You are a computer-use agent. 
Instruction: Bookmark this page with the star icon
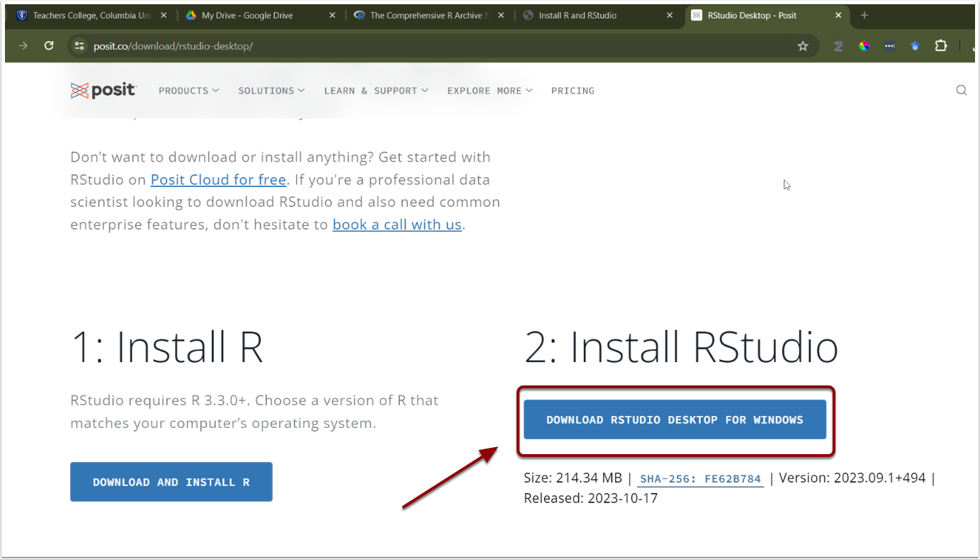tap(803, 46)
